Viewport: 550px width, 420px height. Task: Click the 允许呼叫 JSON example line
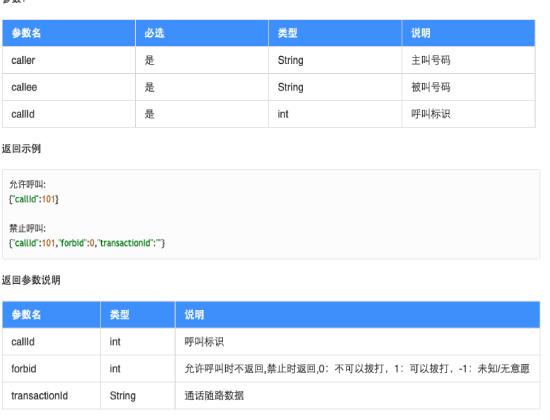(x=34, y=199)
